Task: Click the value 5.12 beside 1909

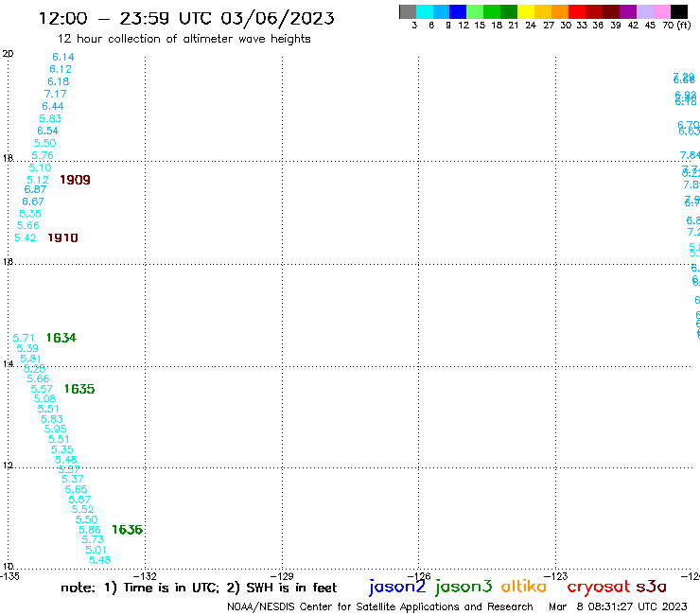Action: pos(38,180)
